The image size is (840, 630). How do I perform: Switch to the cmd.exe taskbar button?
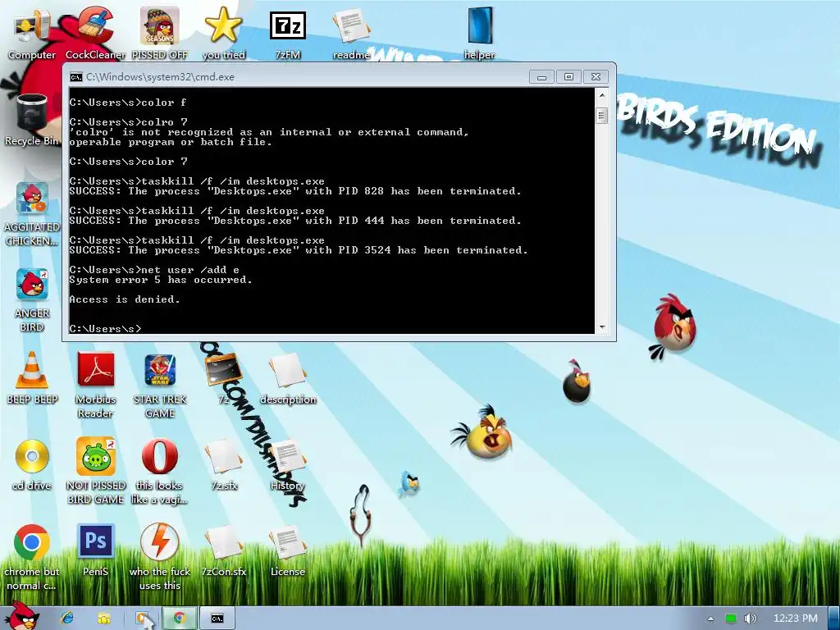217,619
